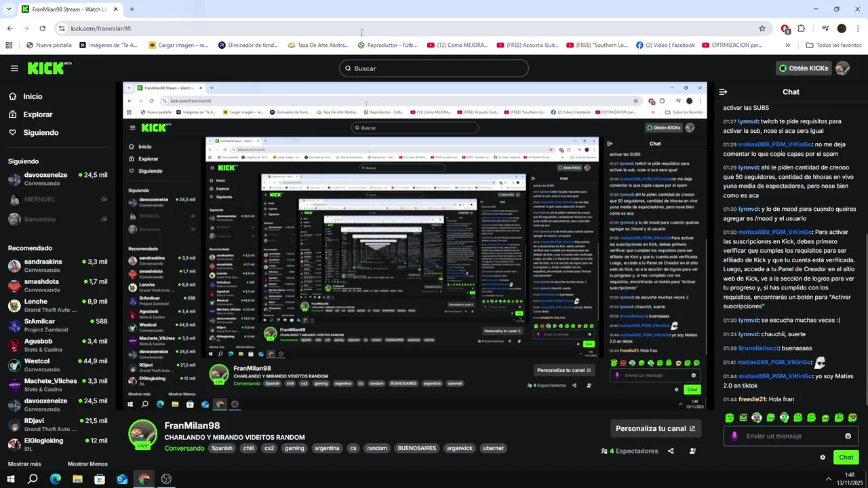Open a new Chrome tab
868x488 pixels.
pyautogui.click(x=132, y=9)
